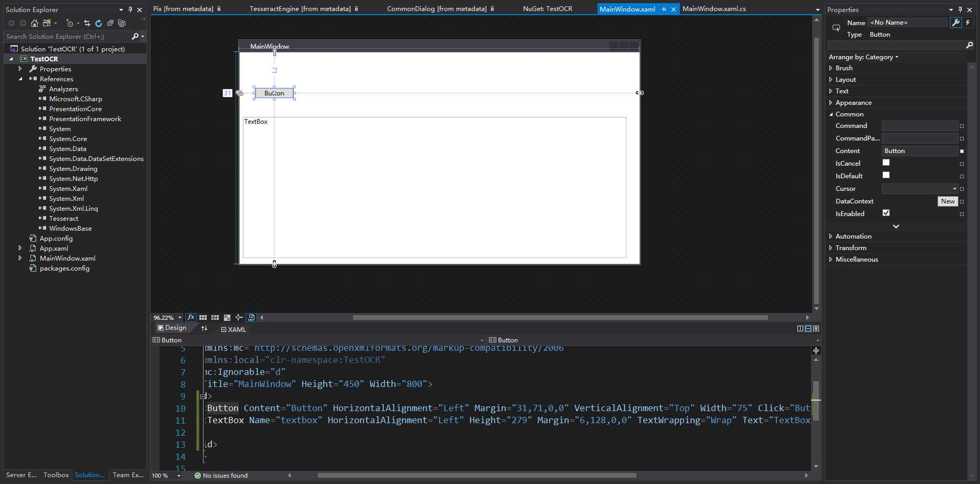980x484 pixels.
Task: Open pending changes filter clock icon
Action: pos(70,23)
